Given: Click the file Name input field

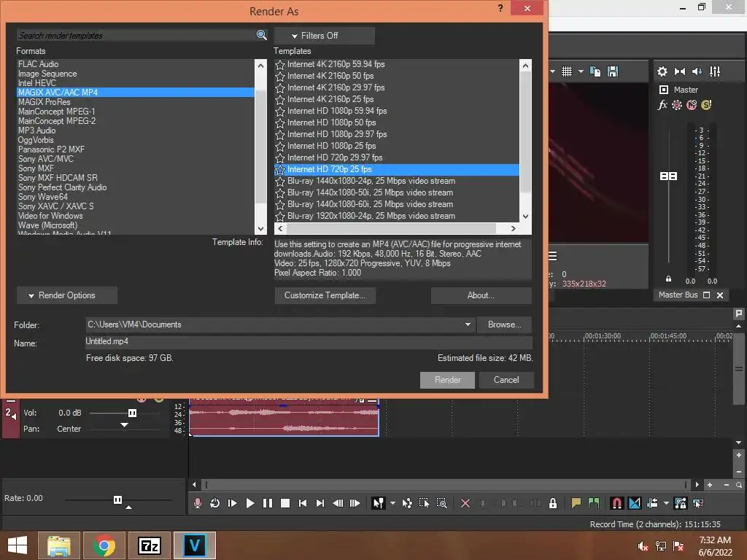Looking at the screenshot, I should (309, 341).
